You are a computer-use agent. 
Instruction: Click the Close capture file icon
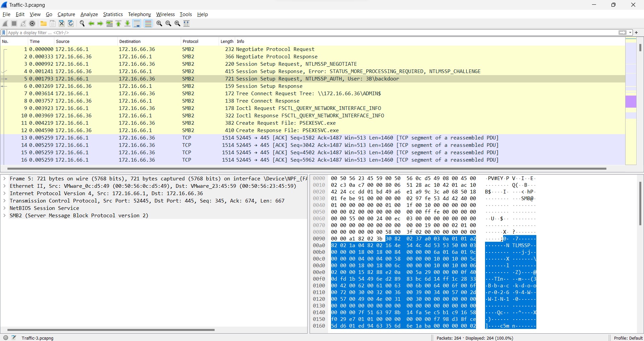tap(62, 23)
